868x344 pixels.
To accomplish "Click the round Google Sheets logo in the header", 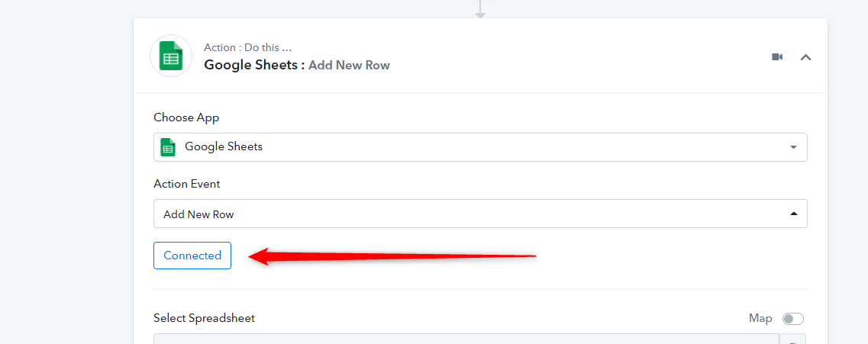I will tap(171, 56).
